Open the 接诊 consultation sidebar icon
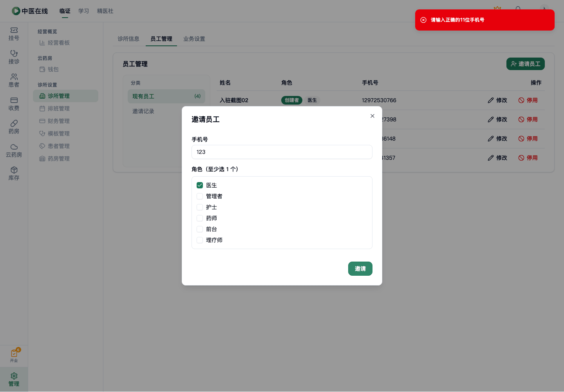The height and width of the screenshot is (392, 564). (14, 57)
